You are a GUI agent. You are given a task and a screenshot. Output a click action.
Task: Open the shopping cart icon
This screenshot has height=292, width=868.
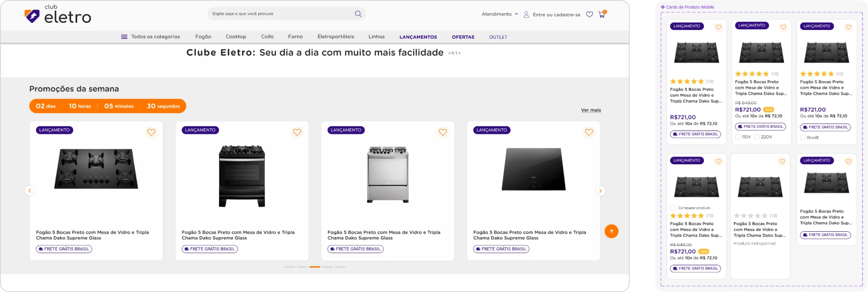[x=602, y=14]
